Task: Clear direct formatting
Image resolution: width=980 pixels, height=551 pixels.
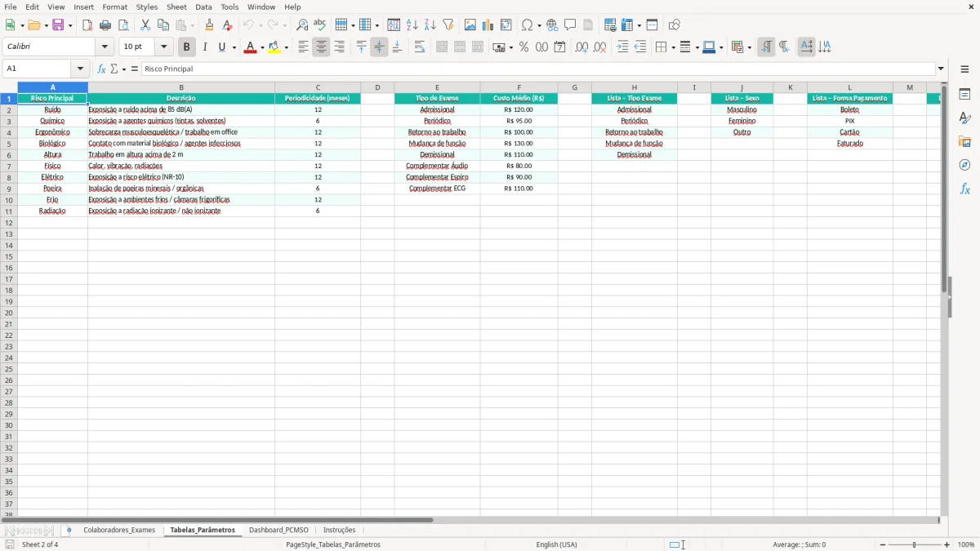Action: click(227, 25)
